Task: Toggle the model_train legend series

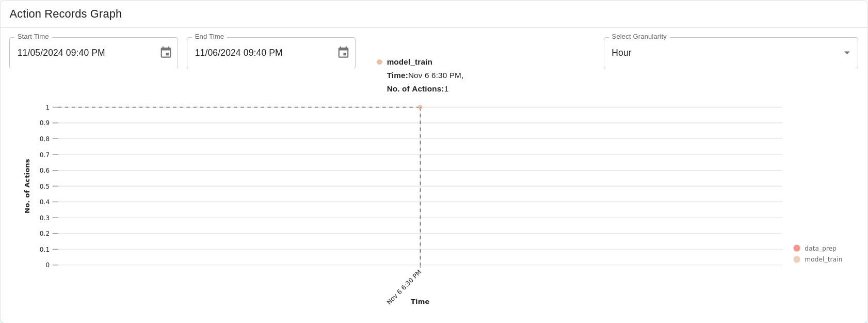Action: tap(818, 259)
